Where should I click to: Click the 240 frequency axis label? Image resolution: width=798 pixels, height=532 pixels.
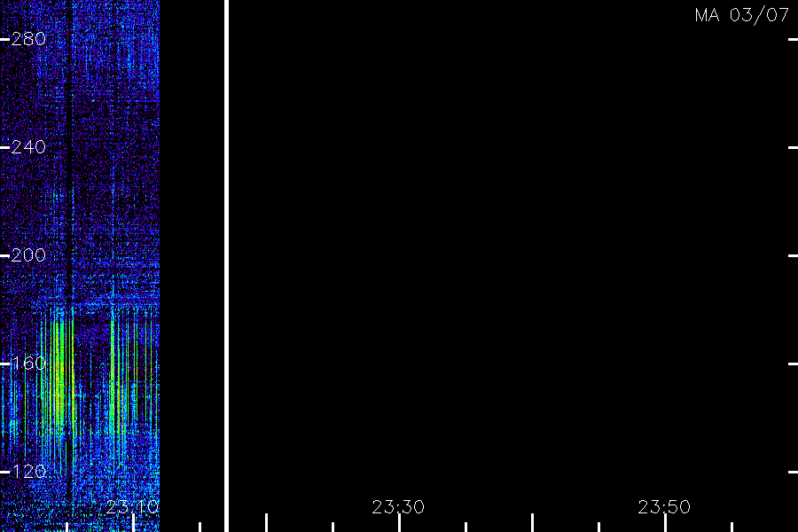(28, 147)
